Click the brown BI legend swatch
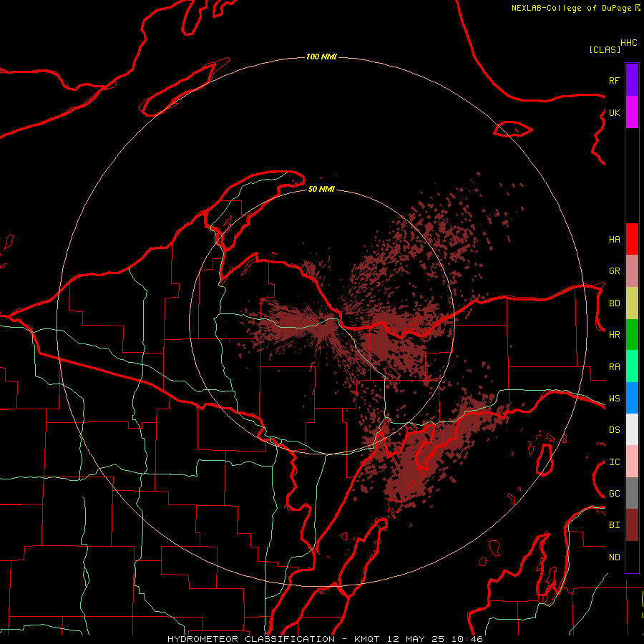 pyautogui.click(x=632, y=525)
